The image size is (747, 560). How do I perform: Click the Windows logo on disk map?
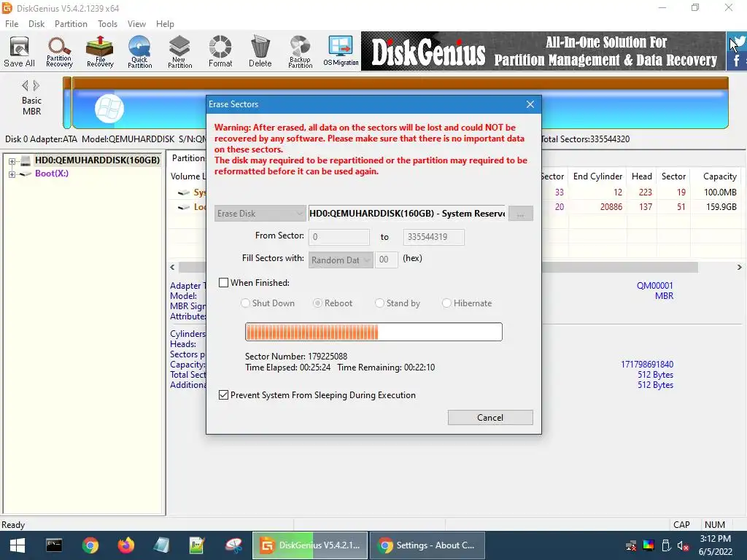pyautogui.click(x=109, y=109)
